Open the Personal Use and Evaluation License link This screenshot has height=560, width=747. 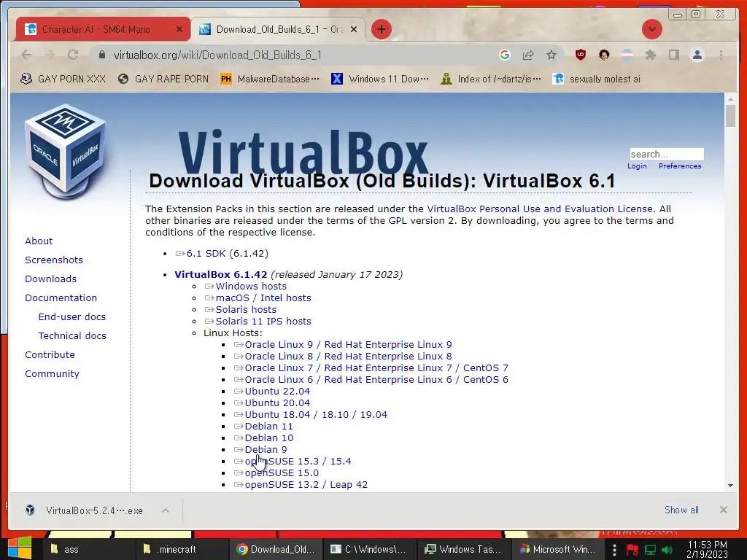540,209
